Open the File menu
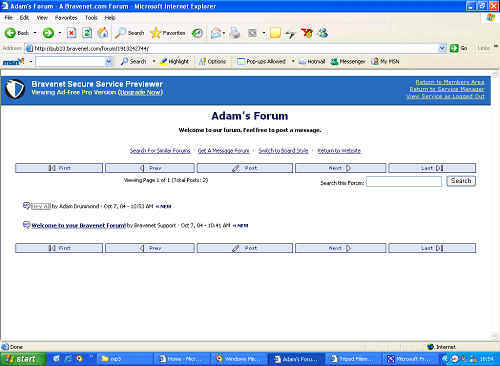500x366 pixels. 9,18
